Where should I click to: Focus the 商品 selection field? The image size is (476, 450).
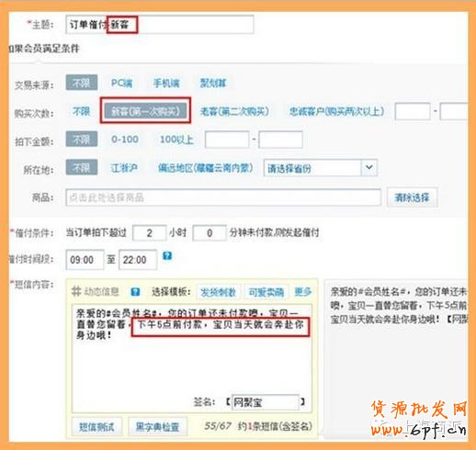point(223,197)
